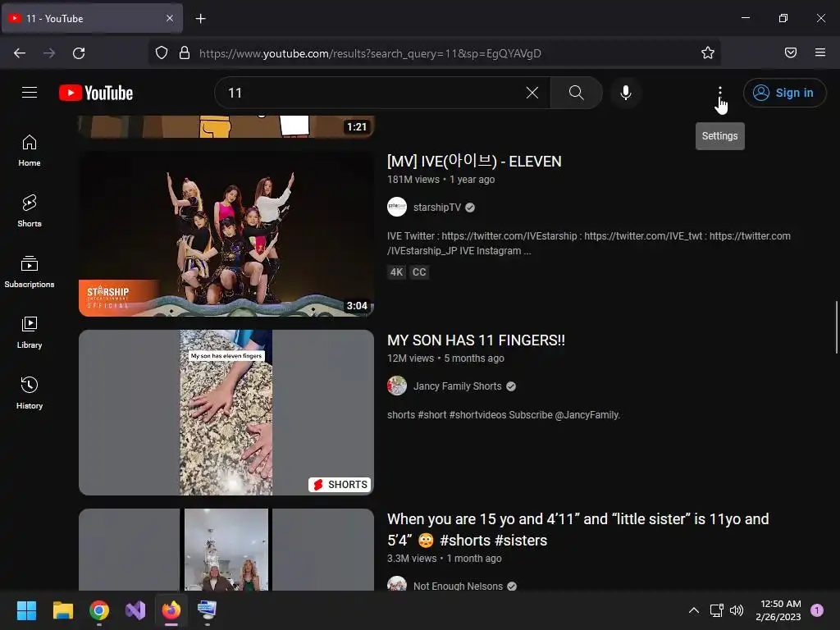Open the notification badge in the tray

point(817,610)
